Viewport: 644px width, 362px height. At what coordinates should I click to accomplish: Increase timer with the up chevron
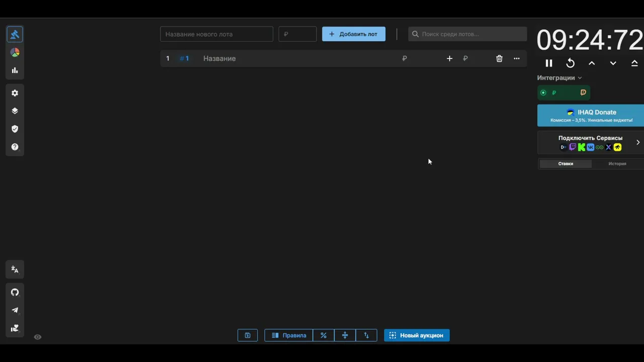[x=592, y=63]
